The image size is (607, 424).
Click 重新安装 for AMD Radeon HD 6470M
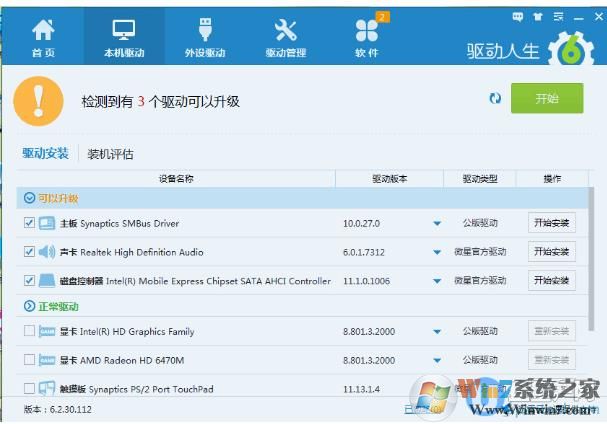pos(552,360)
